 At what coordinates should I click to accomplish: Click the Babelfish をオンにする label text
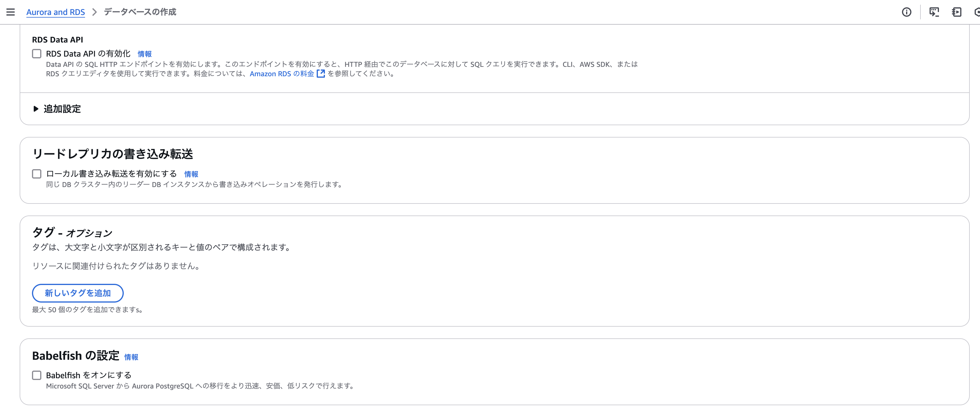[x=89, y=375]
